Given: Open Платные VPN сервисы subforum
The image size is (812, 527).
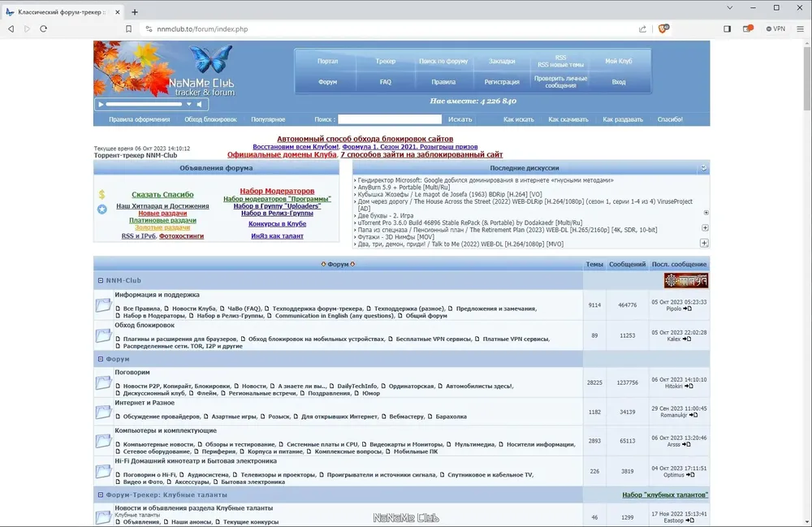Looking at the screenshot, I should tap(516, 339).
